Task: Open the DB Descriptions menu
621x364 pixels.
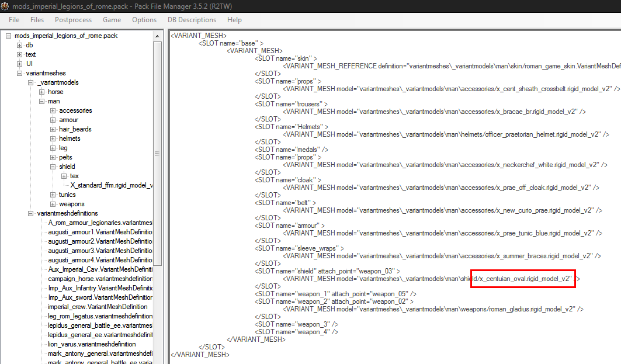Action: point(192,20)
